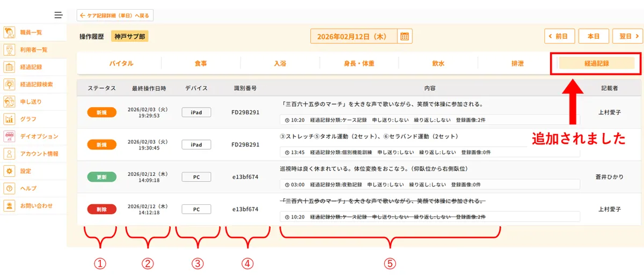Click the 経過記録検索 sidebar icon
The height and width of the screenshot is (275, 644).
[9, 84]
